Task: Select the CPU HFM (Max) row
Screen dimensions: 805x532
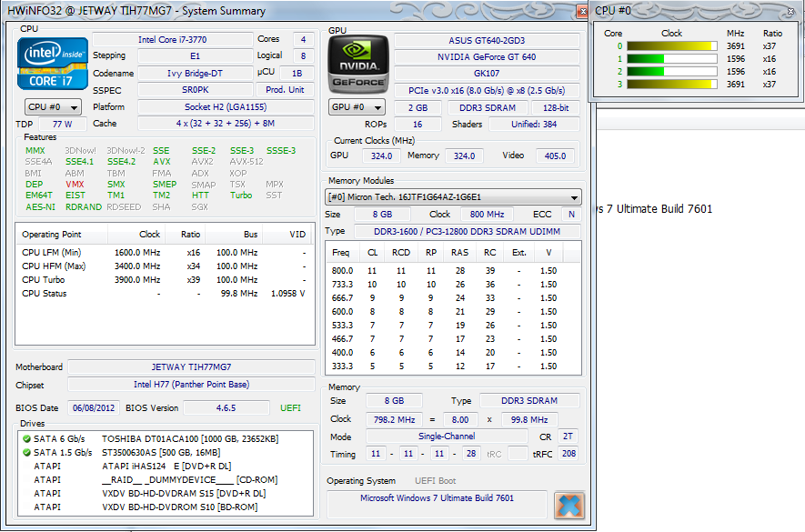Action: click(165, 266)
